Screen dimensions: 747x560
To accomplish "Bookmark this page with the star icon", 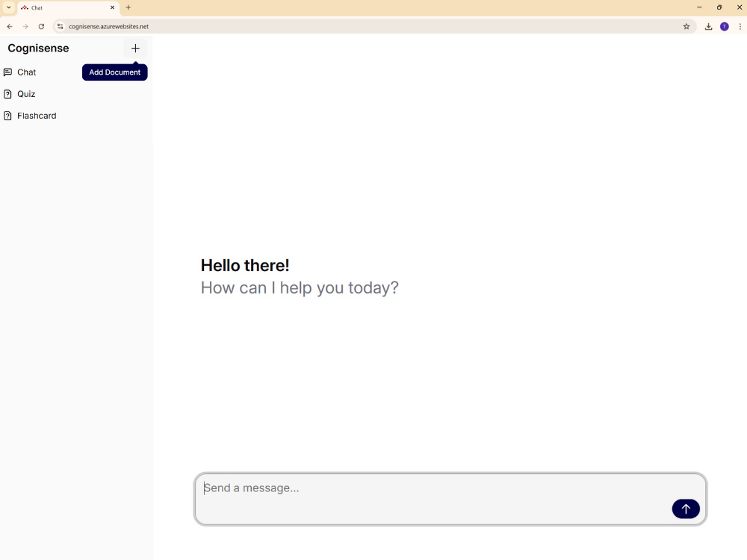I will pos(686,27).
